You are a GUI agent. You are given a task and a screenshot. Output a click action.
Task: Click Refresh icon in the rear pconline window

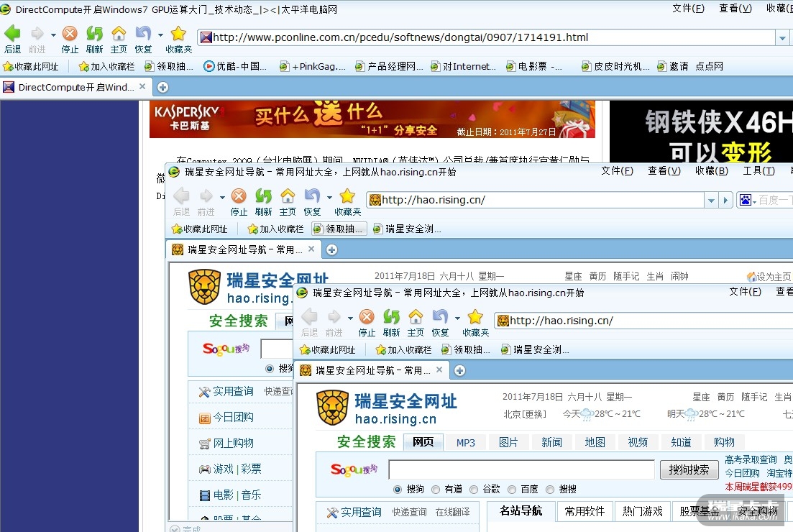tap(95, 34)
